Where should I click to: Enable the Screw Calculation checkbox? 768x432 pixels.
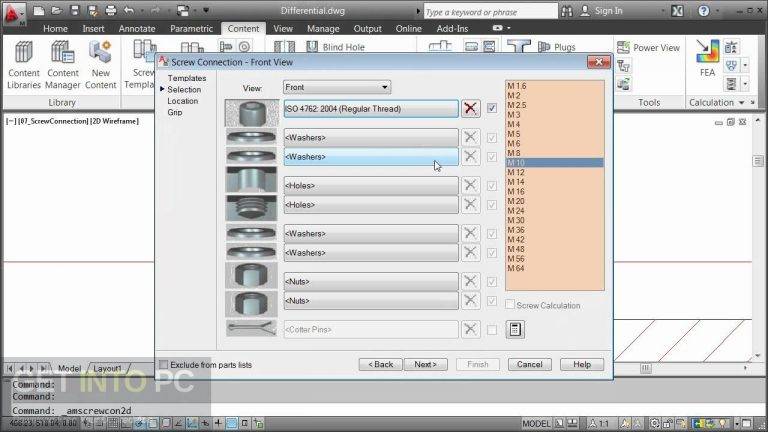click(510, 305)
